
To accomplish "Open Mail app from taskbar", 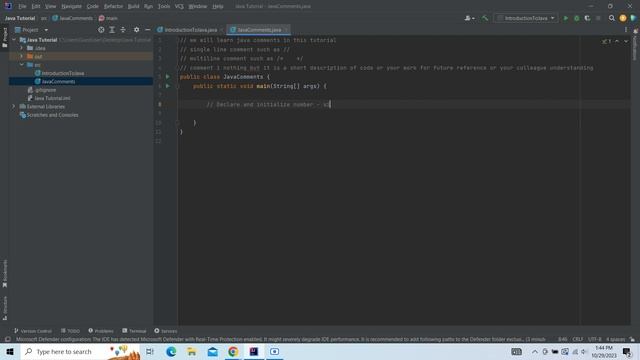I will click(213, 351).
